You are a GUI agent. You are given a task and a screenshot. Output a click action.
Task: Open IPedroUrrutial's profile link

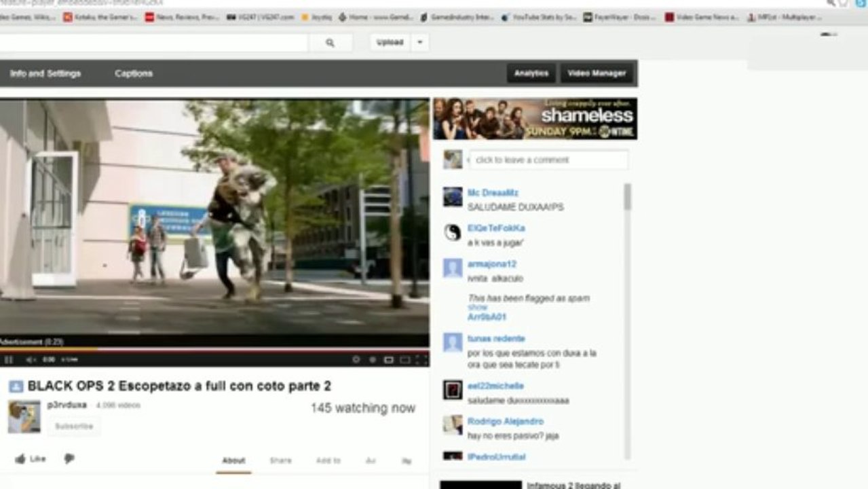497,456
